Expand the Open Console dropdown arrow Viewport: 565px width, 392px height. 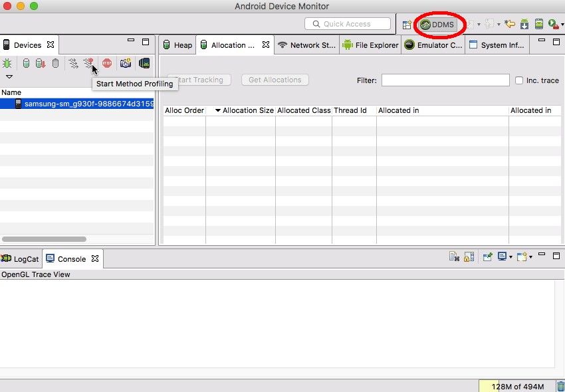click(530, 257)
